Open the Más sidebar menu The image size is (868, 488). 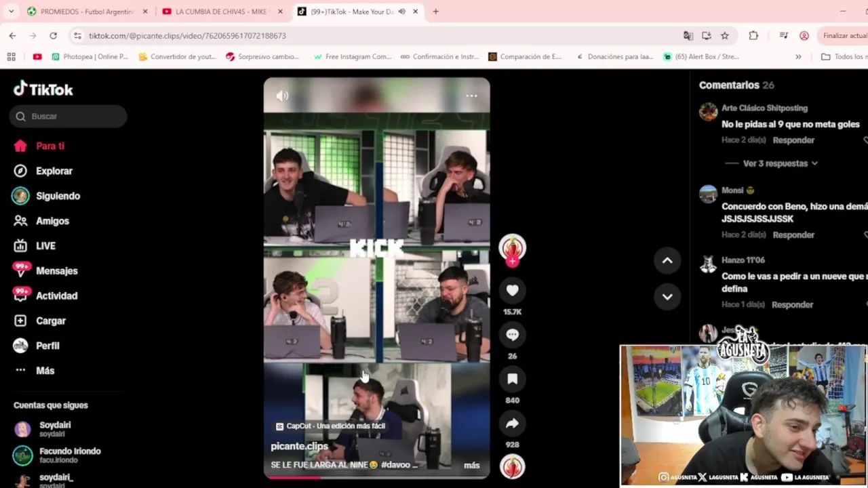35,371
